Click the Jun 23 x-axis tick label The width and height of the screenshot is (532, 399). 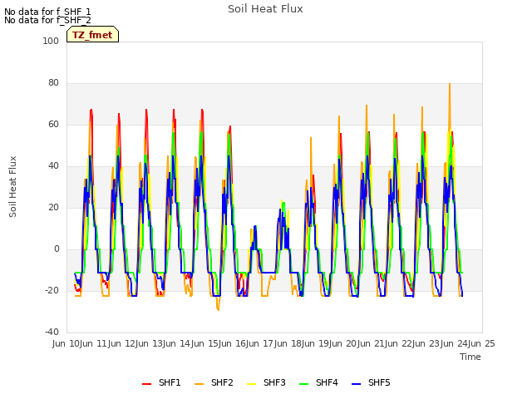point(427,343)
